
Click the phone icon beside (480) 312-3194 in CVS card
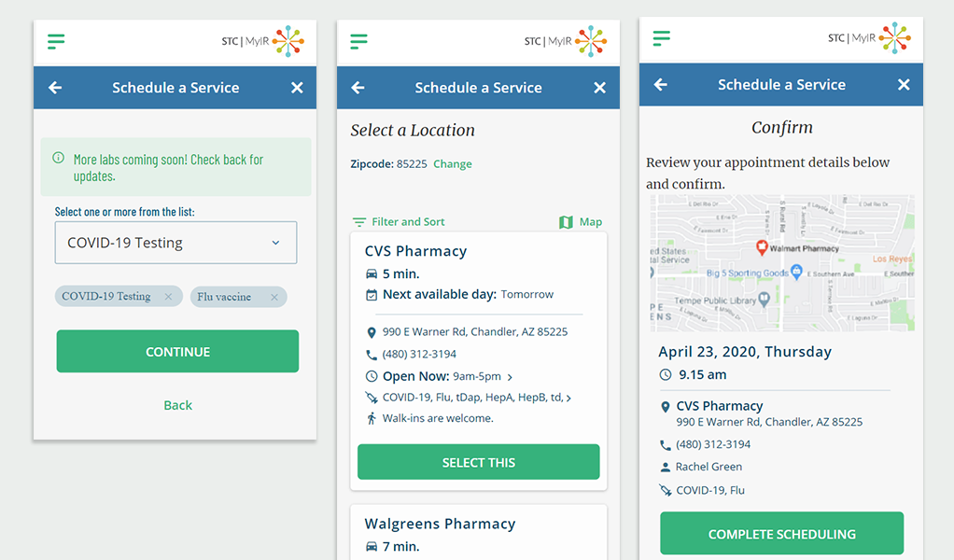coord(372,355)
